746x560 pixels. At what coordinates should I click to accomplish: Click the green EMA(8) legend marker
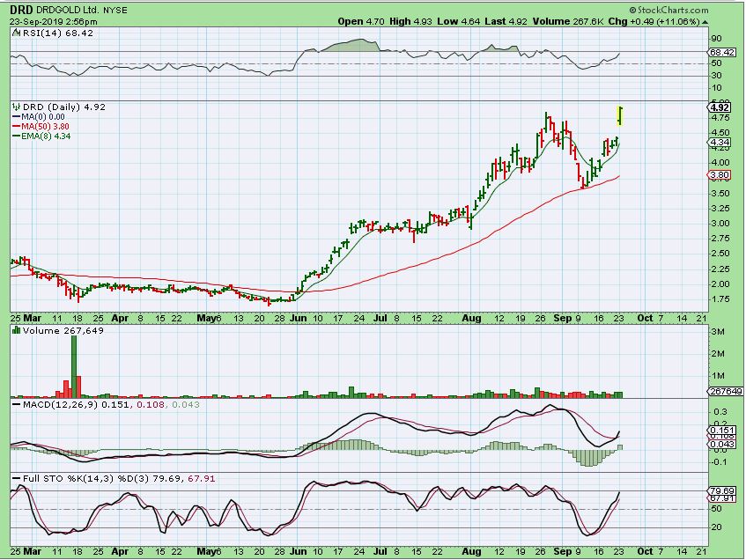pyautogui.click(x=15, y=136)
